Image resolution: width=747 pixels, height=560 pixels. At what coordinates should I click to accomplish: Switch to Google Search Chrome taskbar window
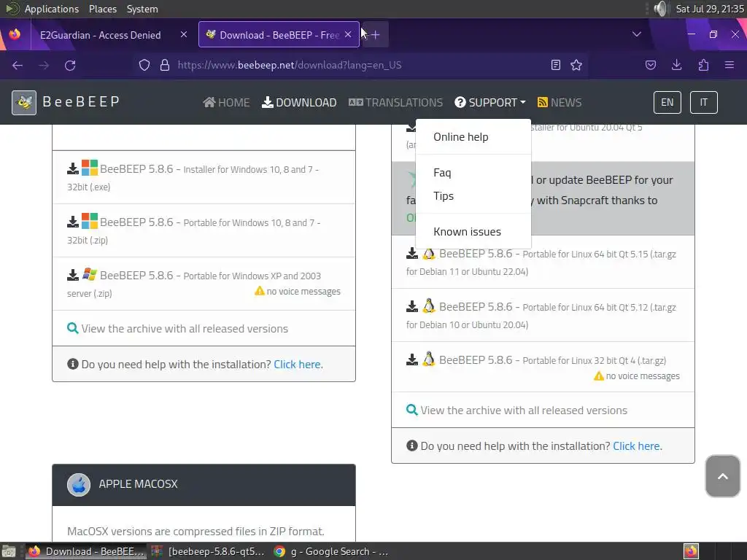332,551
